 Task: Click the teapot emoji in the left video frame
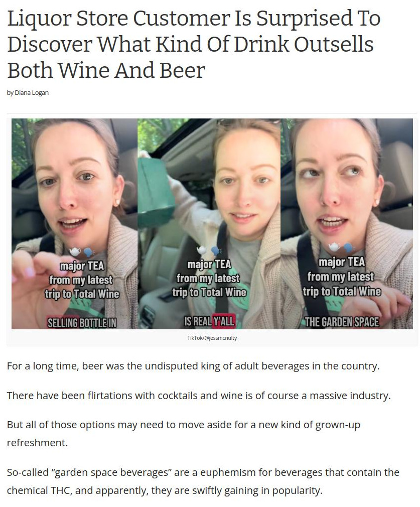[x=75, y=251]
